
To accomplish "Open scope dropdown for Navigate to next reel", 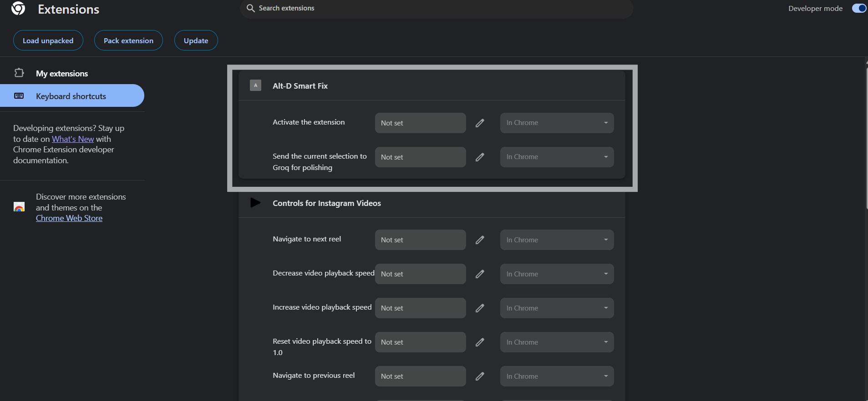I will point(557,240).
